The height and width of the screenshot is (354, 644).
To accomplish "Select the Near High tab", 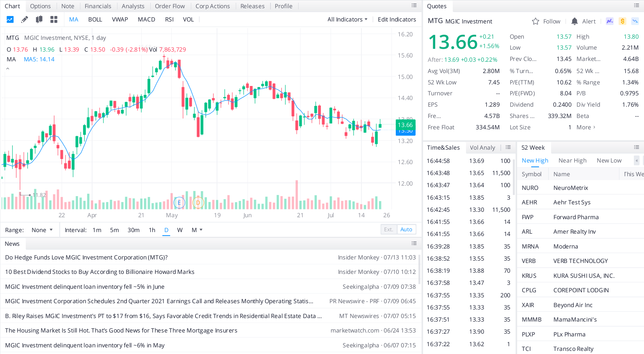I will pyautogui.click(x=573, y=161).
